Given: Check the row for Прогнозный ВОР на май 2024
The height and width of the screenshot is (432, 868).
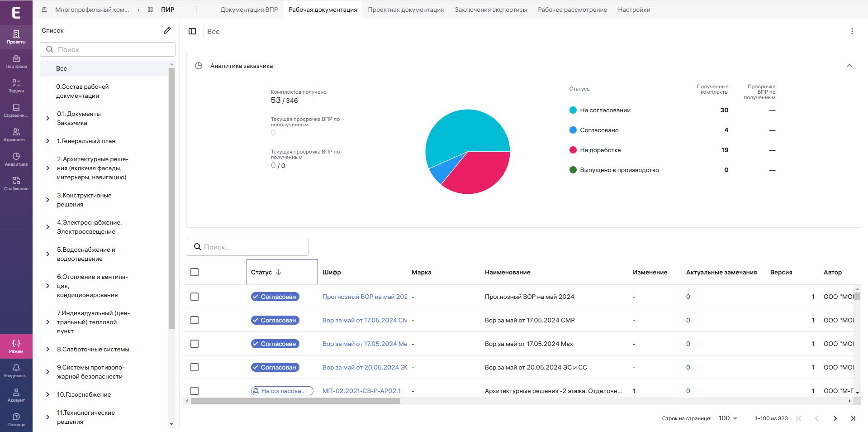Looking at the screenshot, I should pyautogui.click(x=194, y=297).
